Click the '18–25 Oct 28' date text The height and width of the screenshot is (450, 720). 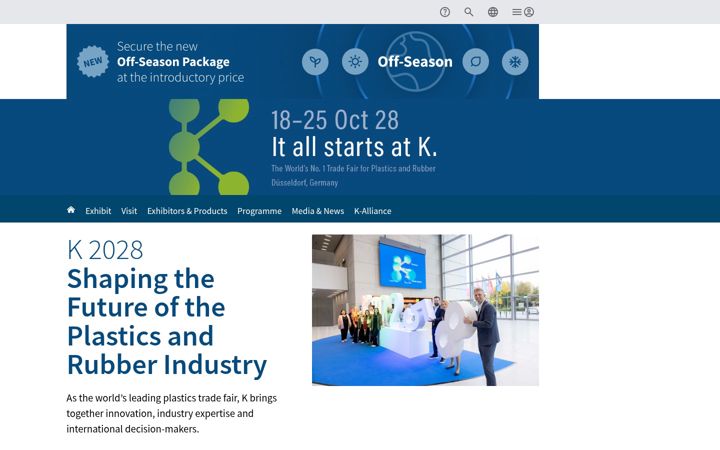(x=335, y=120)
